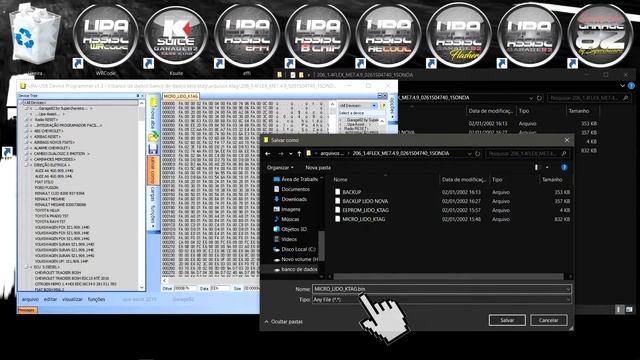Click the help icon in Salvar como dialog
Image resolution: width=640 pixels, height=360 pixels.
pyautogui.click(x=564, y=167)
